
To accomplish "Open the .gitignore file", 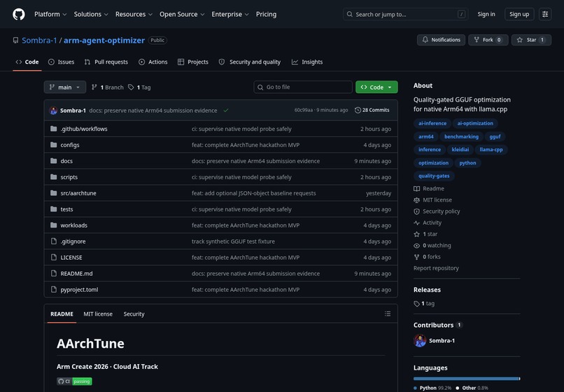I will pos(73,241).
